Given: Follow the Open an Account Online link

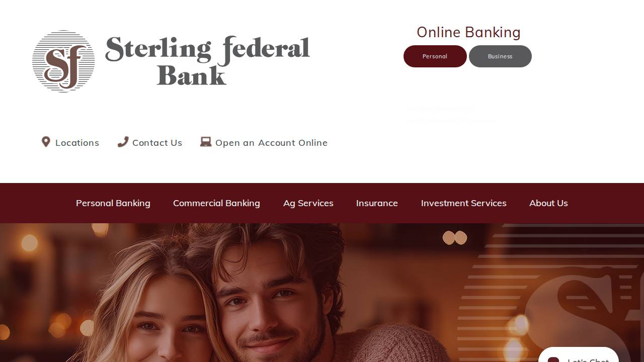Looking at the screenshot, I should 271,143.
